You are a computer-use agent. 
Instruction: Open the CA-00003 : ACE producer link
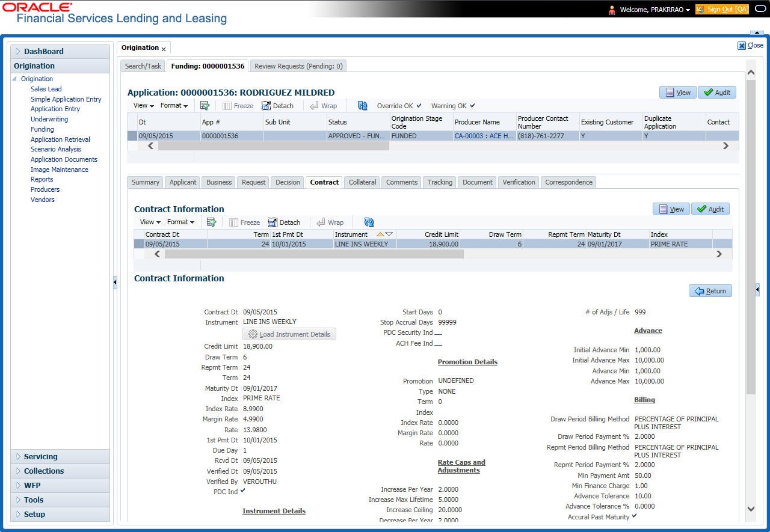click(485, 136)
